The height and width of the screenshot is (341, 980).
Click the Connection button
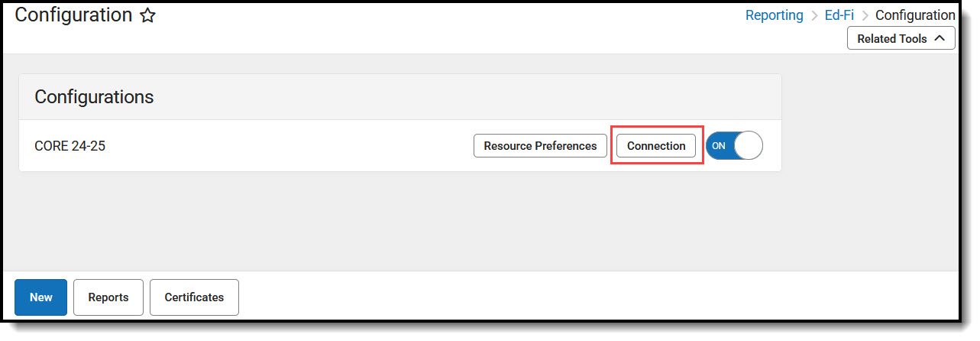[x=656, y=145]
